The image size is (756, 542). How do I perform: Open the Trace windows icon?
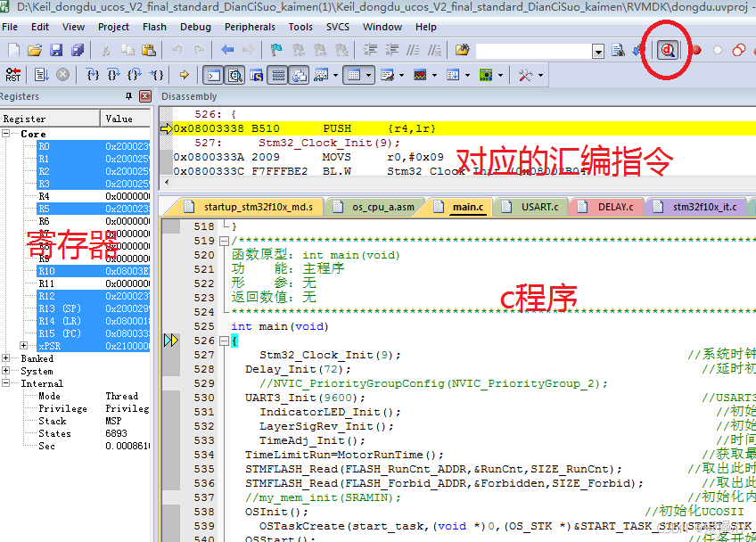pyautogui.click(x=453, y=75)
